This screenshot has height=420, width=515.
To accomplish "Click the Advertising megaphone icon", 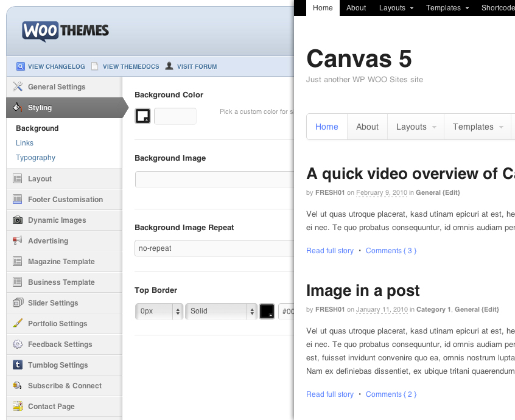I will [18, 240].
